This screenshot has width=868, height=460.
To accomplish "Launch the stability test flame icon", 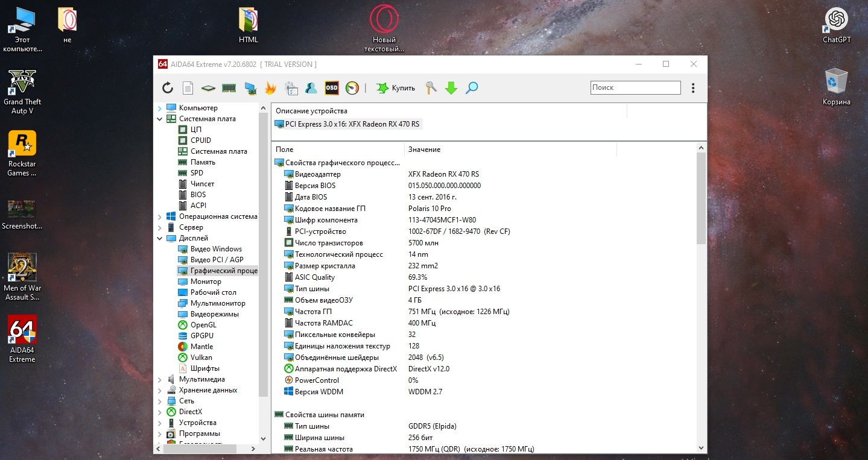I will (270, 88).
